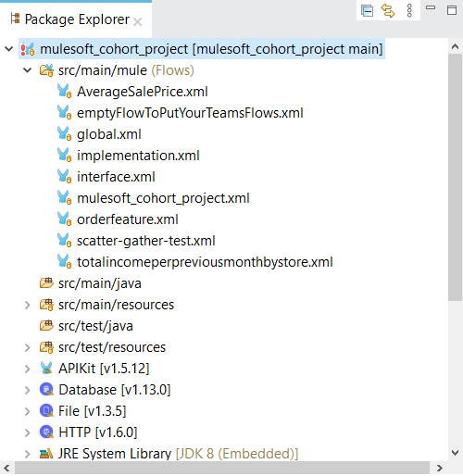The width and height of the screenshot is (463, 476).
Task: Click the interface.xml Mule file icon
Action: point(65,177)
